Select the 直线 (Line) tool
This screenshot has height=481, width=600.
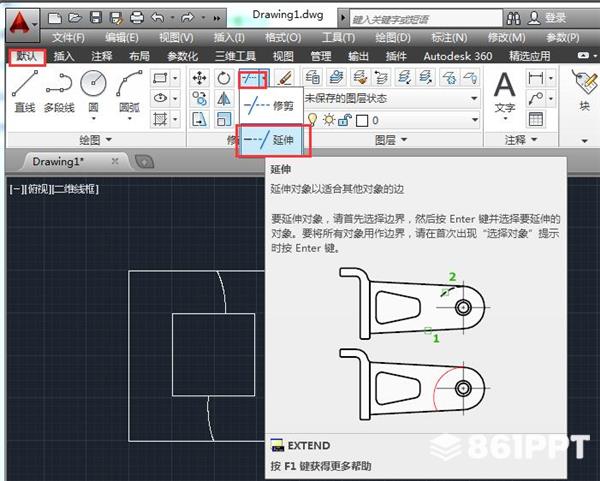click(x=25, y=92)
